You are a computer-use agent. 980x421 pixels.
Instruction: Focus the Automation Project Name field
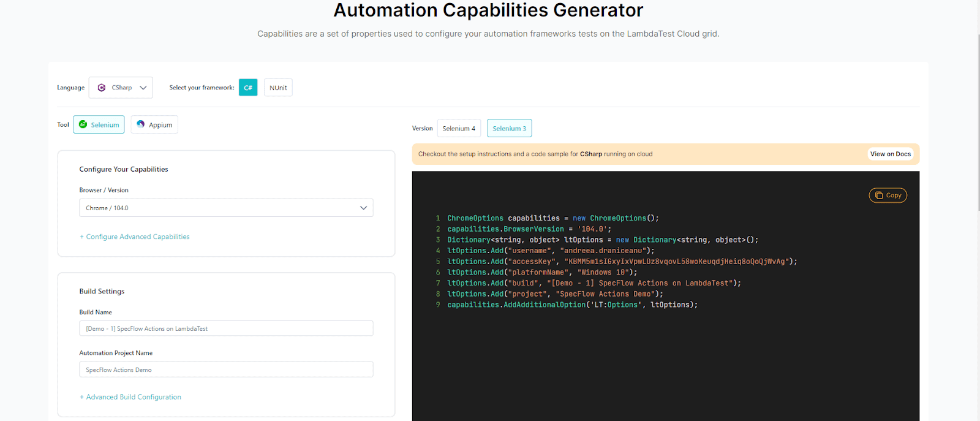coord(226,370)
